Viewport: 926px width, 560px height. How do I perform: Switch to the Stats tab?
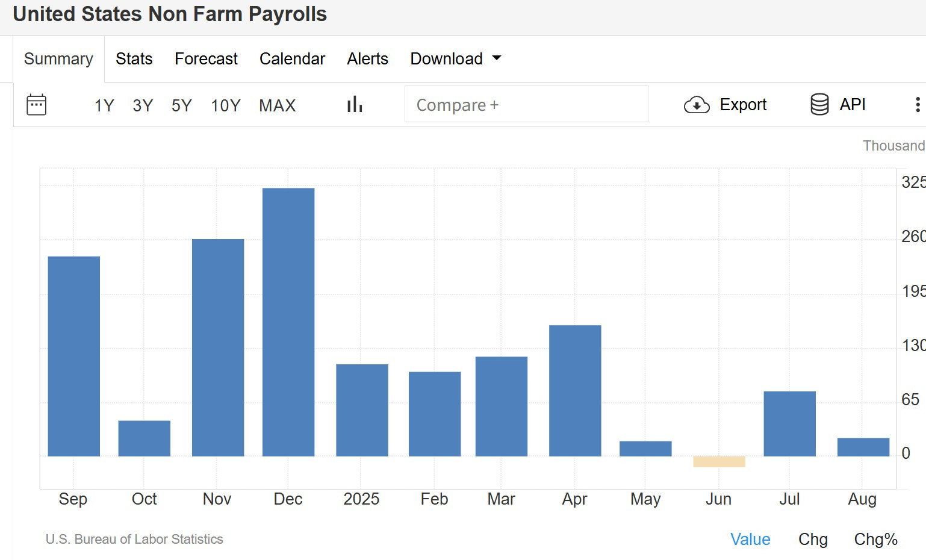tap(134, 58)
